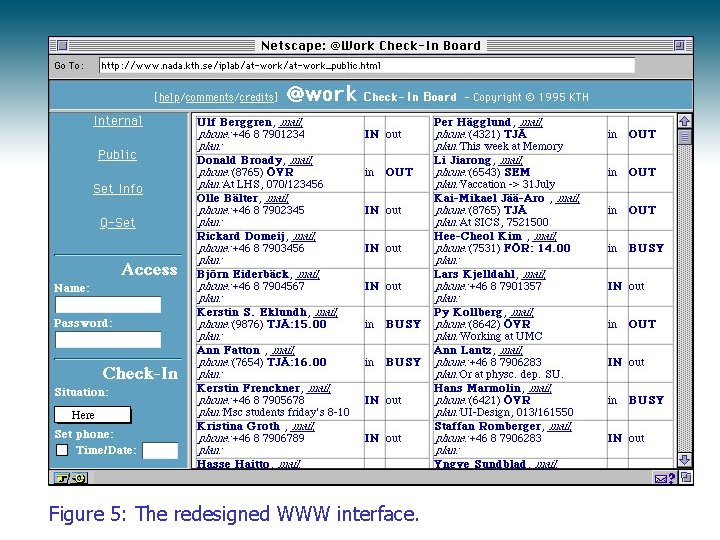This screenshot has height=540, width=720.
Task: Click the name Per Hägglund
Action: point(472,122)
